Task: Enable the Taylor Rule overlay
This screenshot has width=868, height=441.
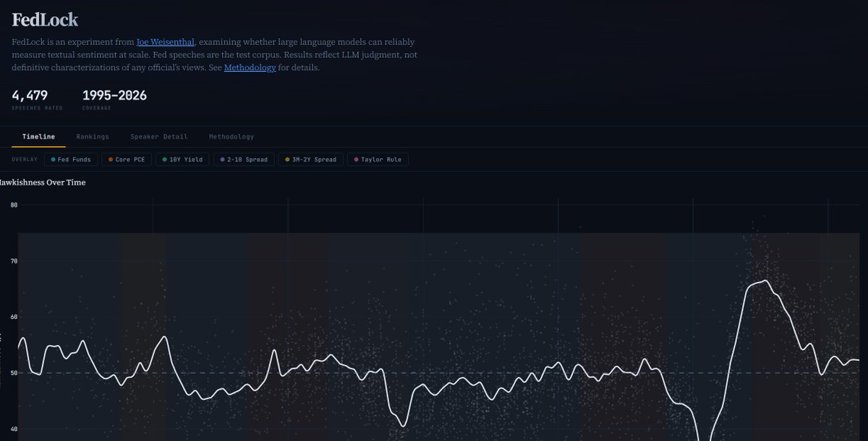Action: (x=378, y=159)
